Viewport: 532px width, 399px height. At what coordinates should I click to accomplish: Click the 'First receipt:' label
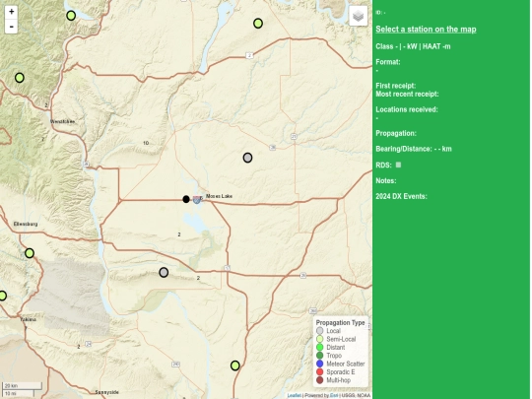(x=396, y=86)
